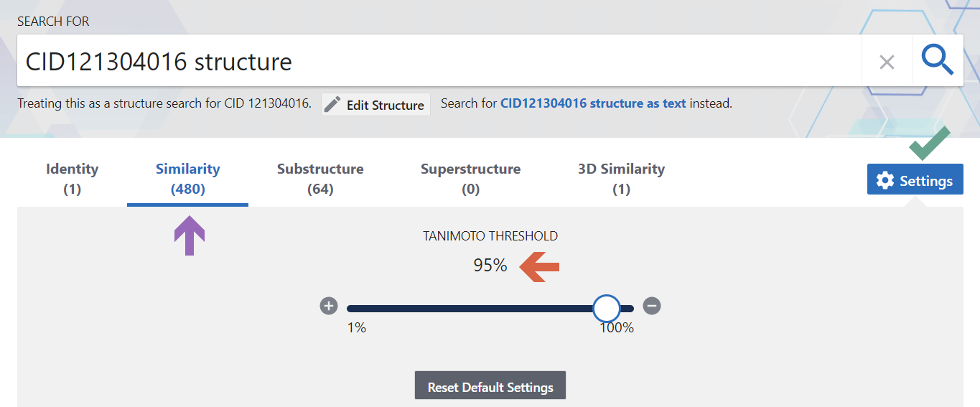Click the minus icon beside the Tanimoto slider
Screen dimensions: 980x407
tap(652, 307)
